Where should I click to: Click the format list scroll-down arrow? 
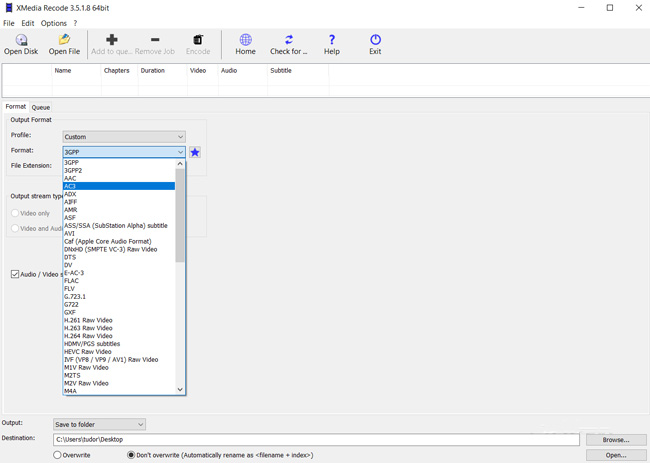pos(180,389)
